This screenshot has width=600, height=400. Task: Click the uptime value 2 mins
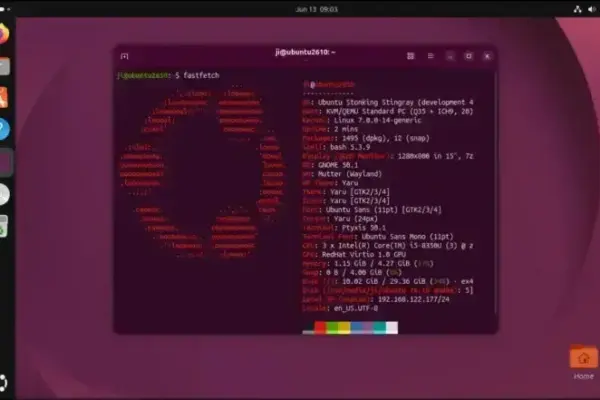(x=346, y=129)
